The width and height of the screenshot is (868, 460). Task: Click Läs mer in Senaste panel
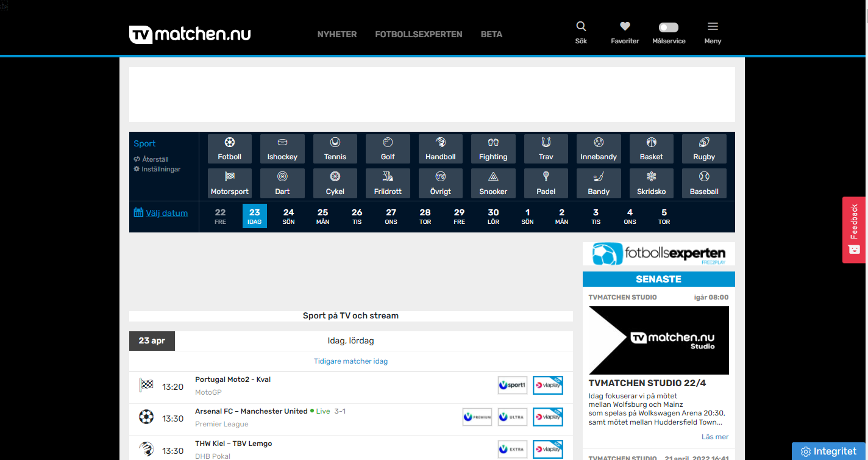[x=715, y=437]
